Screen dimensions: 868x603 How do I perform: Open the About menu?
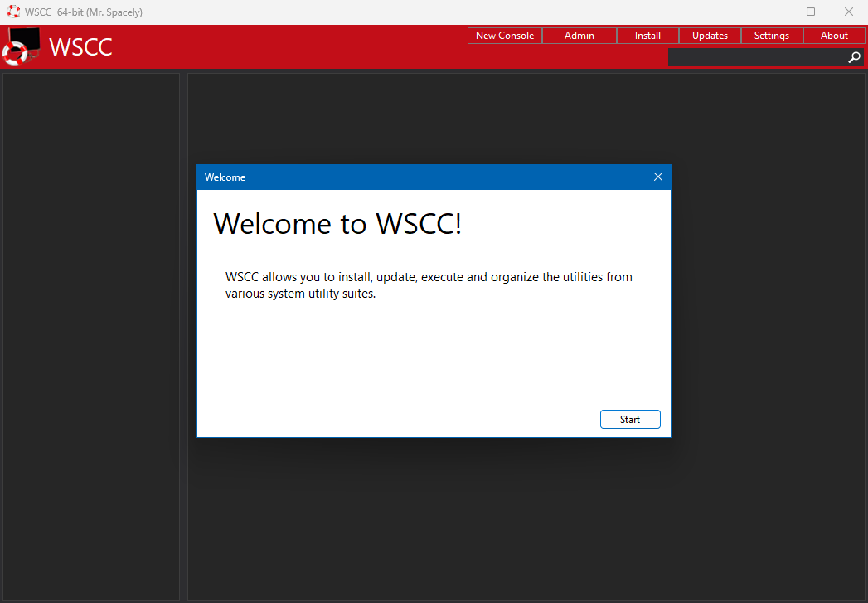pos(834,36)
